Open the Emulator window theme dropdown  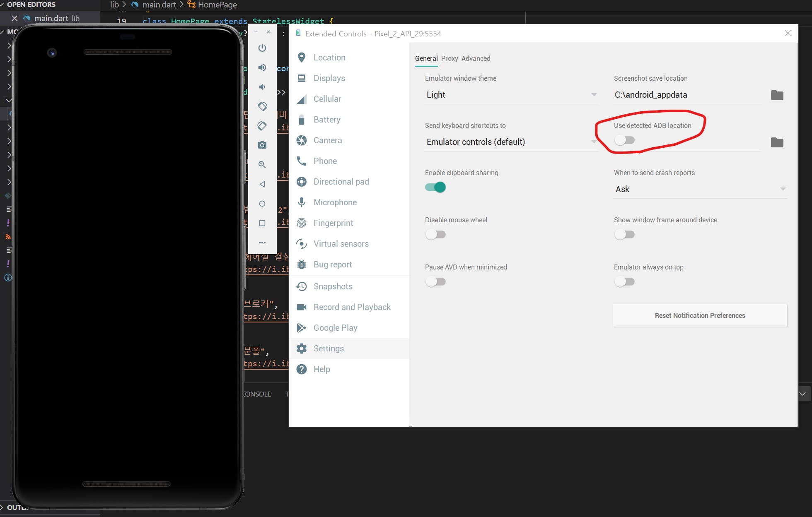coord(511,95)
